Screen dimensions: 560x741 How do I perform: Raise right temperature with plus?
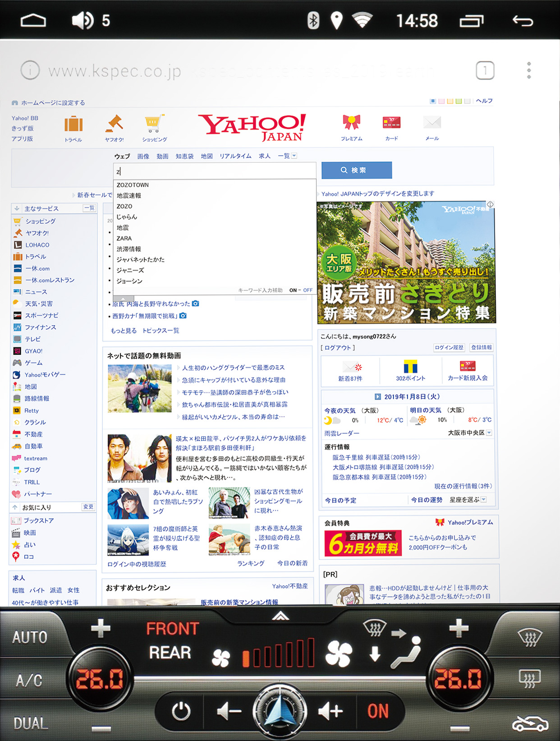coord(459,628)
